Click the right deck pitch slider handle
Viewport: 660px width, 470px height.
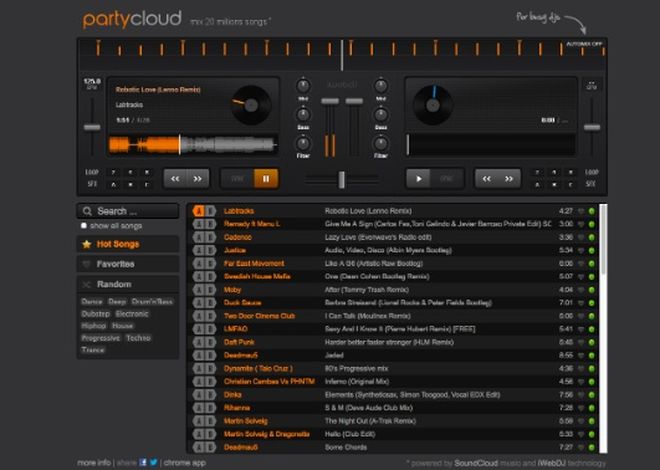click(592, 127)
